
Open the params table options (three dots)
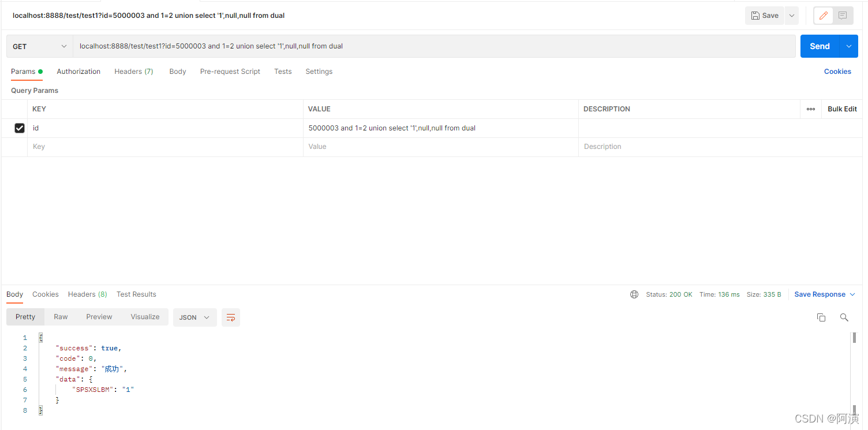tap(811, 109)
